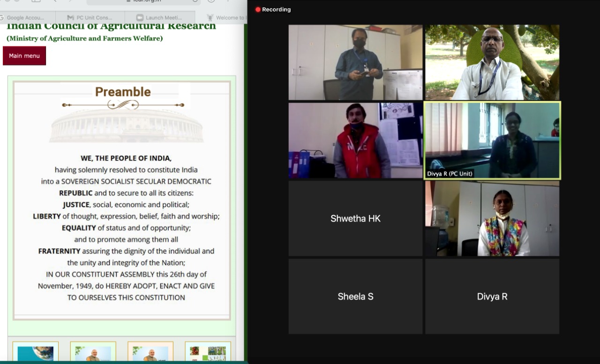Select the Sheela S participant tile
Image resolution: width=600 pixels, height=364 pixels.
pos(355,296)
